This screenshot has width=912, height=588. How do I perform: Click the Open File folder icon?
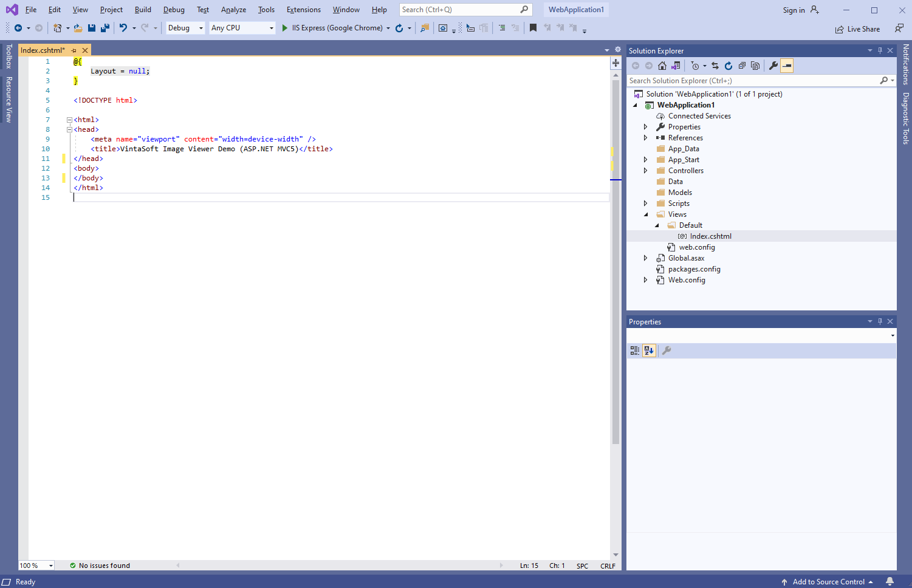[78, 28]
